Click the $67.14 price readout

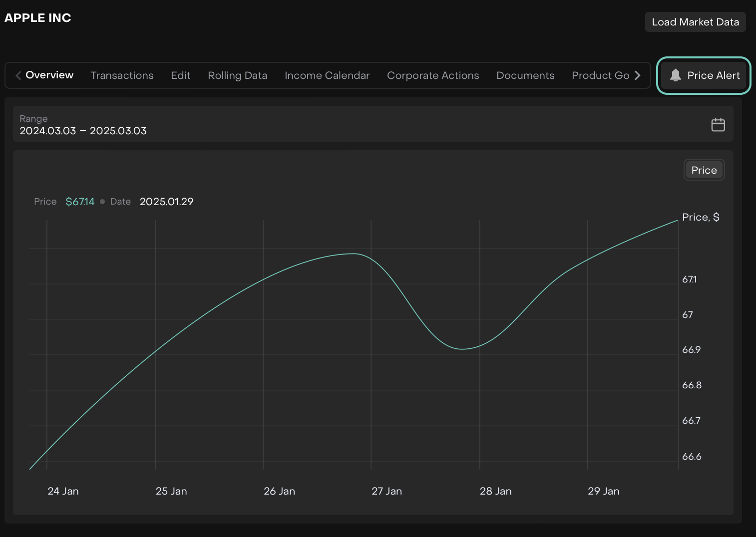pyautogui.click(x=80, y=202)
